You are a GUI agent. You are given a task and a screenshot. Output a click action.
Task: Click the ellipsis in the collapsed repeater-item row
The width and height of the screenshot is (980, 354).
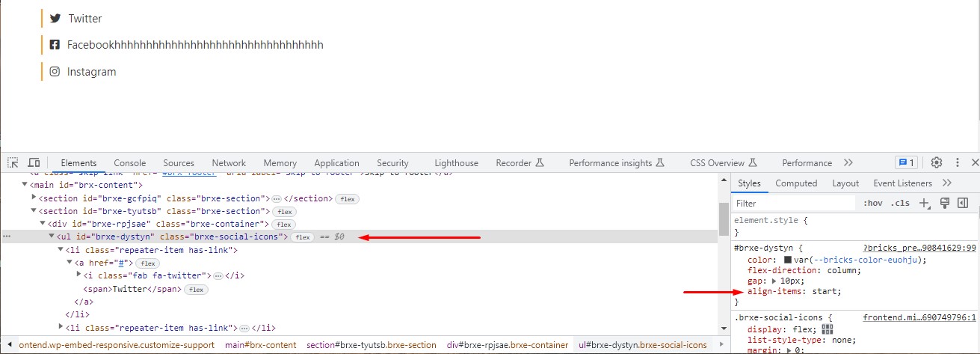tap(245, 328)
